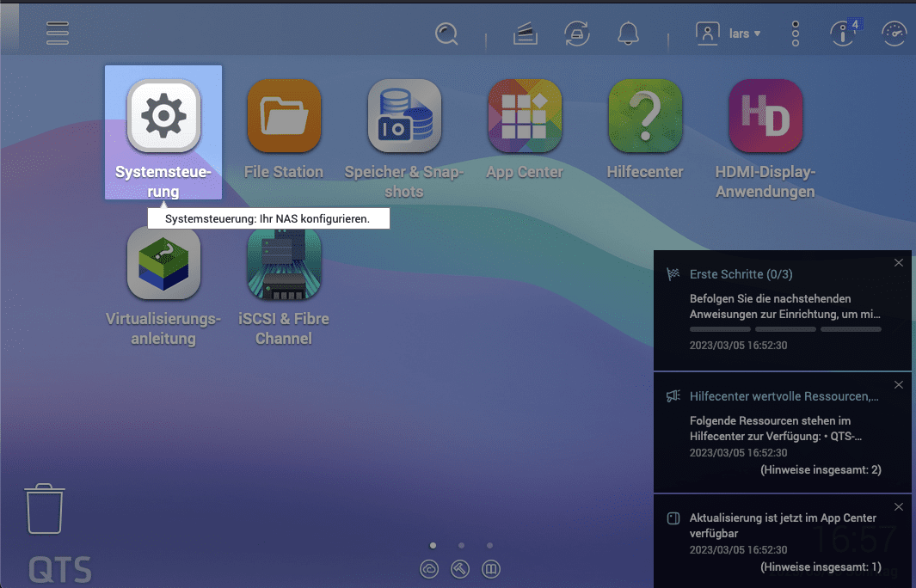Open the dashboard gauge icon
Image resolution: width=916 pixels, height=588 pixels.
click(x=894, y=34)
